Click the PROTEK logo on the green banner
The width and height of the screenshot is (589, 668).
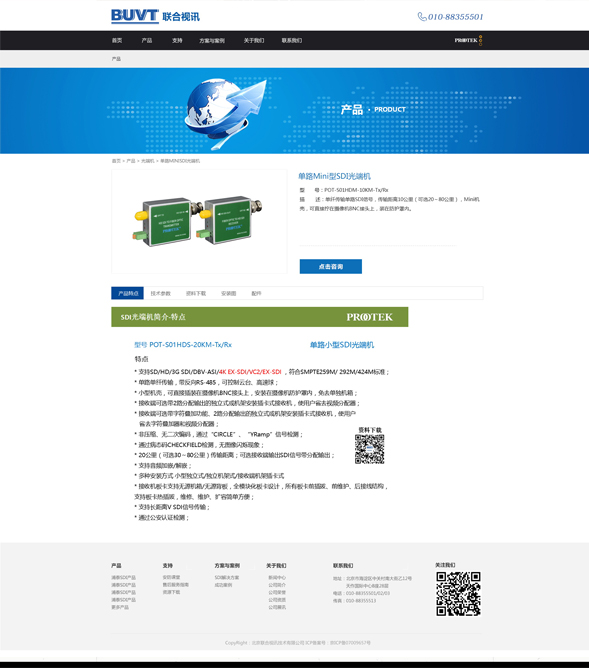click(369, 317)
